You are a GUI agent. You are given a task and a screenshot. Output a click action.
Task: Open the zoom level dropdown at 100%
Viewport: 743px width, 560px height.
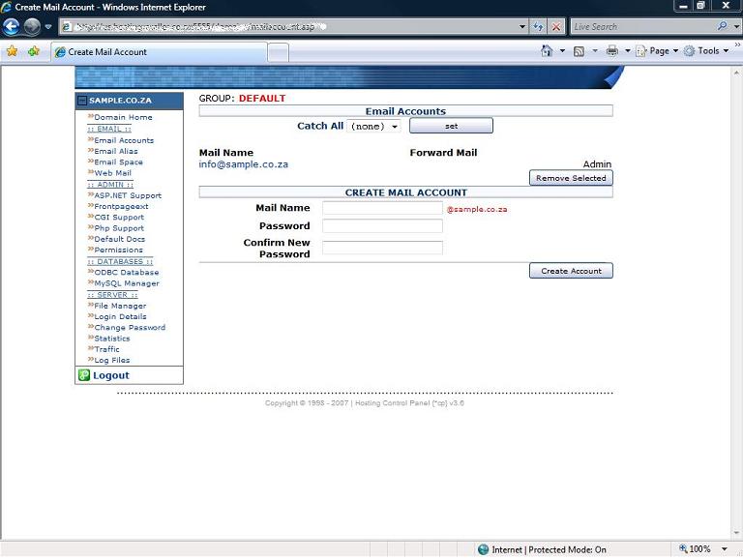click(725, 549)
